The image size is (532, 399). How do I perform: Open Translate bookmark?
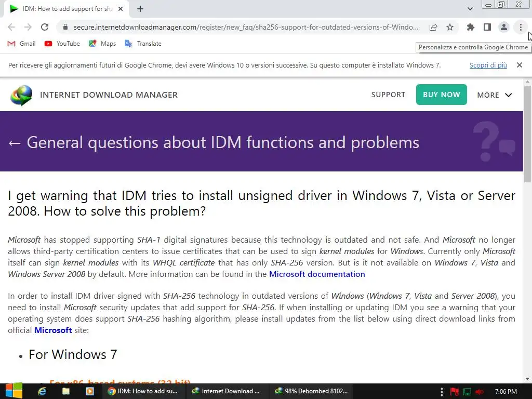point(143,44)
